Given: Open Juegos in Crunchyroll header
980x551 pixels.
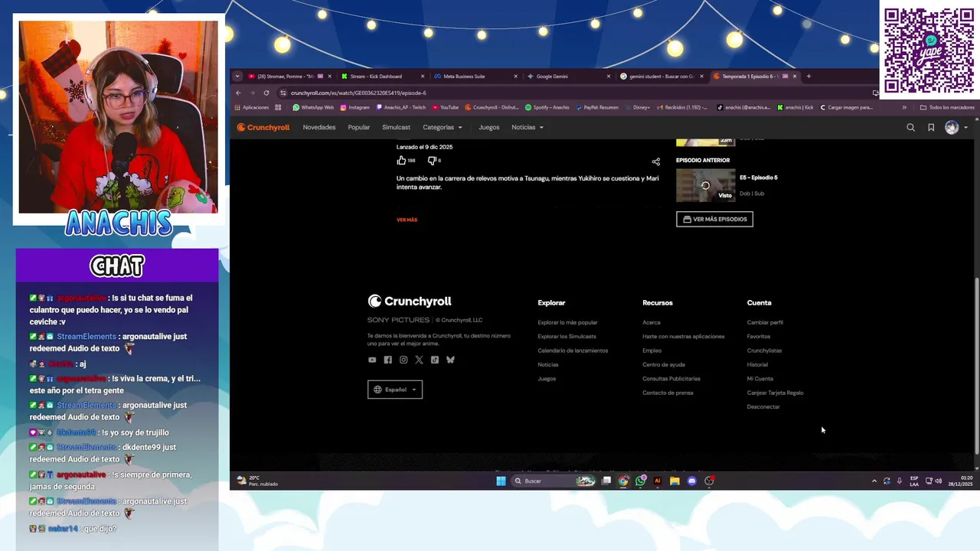Looking at the screenshot, I should click(489, 127).
